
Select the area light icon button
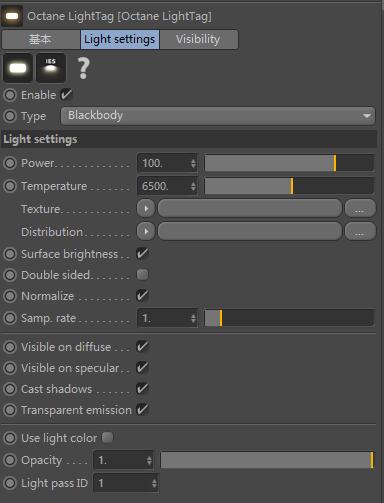18,68
